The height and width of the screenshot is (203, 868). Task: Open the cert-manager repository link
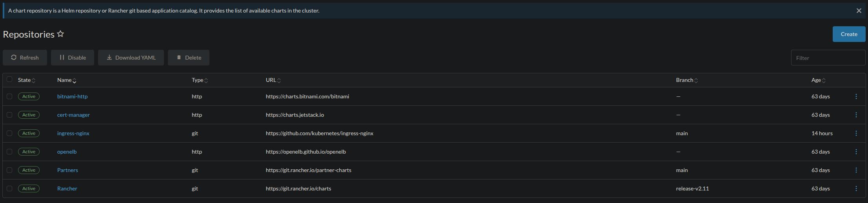pos(73,115)
